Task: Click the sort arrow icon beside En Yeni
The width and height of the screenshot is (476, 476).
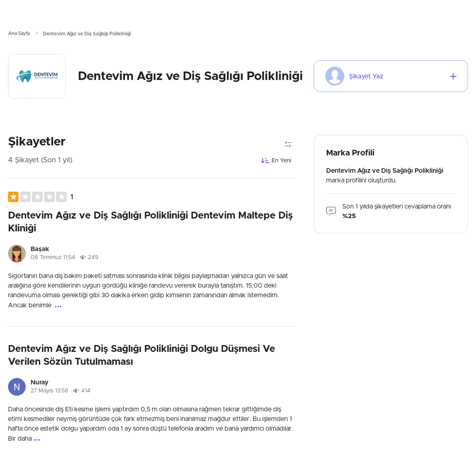Action: click(265, 161)
